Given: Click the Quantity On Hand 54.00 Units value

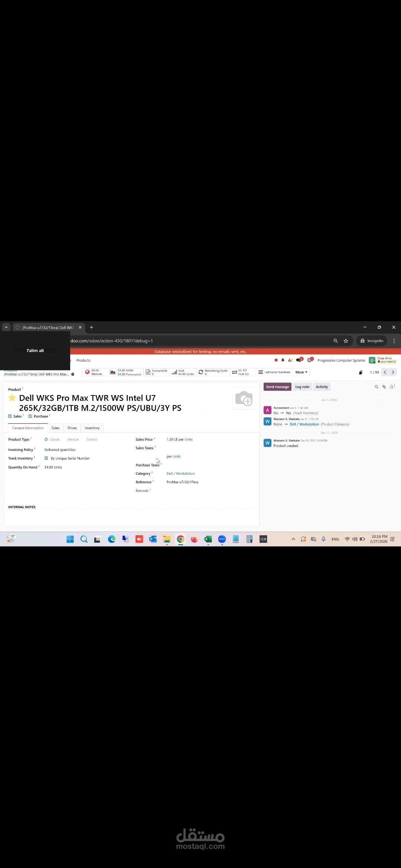Looking at the screenshot, I should tap(53, 467).
